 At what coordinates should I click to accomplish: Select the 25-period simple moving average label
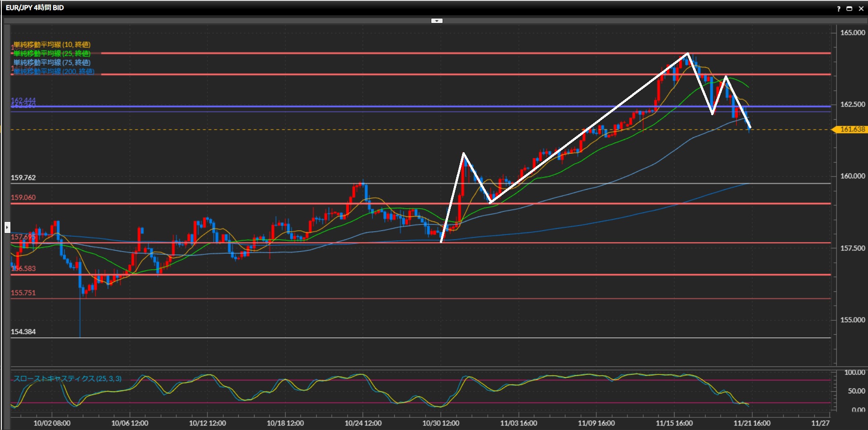(52, 54)
